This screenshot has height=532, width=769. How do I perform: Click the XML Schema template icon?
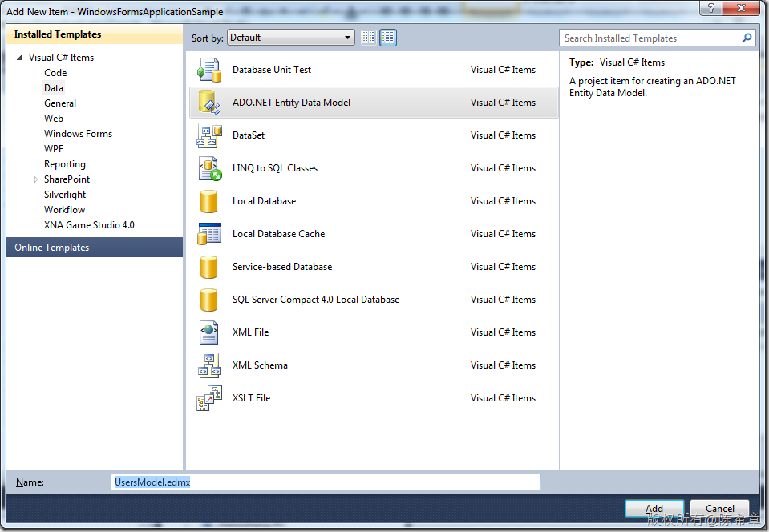[x=209, y=365]
